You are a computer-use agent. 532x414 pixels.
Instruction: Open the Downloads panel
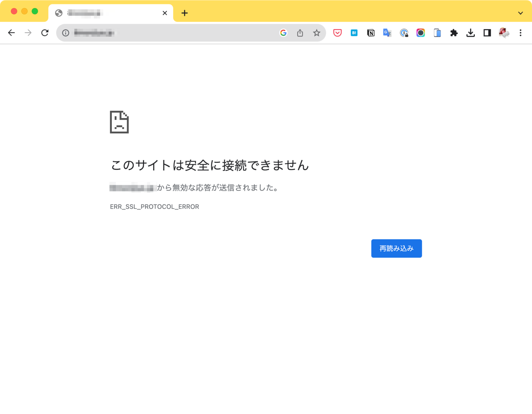470,33
